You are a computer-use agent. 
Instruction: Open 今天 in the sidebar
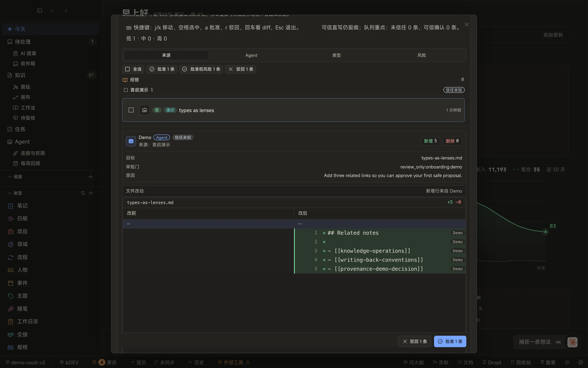(51, 29)
